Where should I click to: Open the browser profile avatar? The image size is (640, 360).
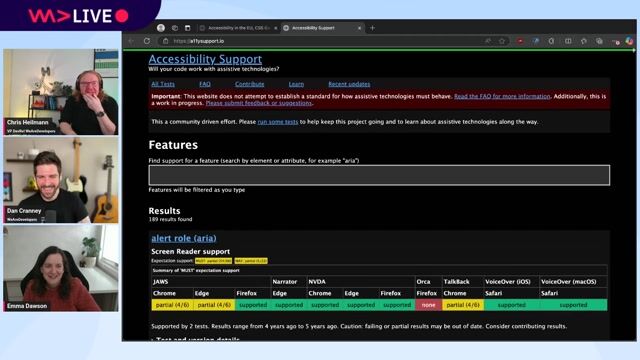[161, 28]
